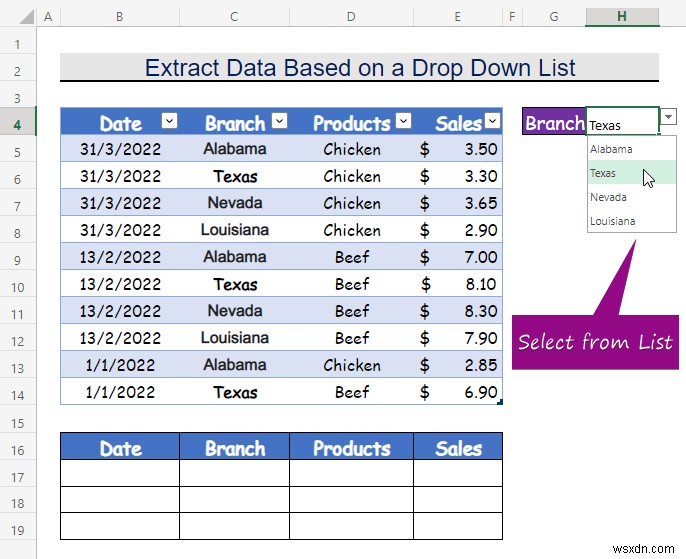Click the table resize handle at the 6.90 cell

coord(500,402)
